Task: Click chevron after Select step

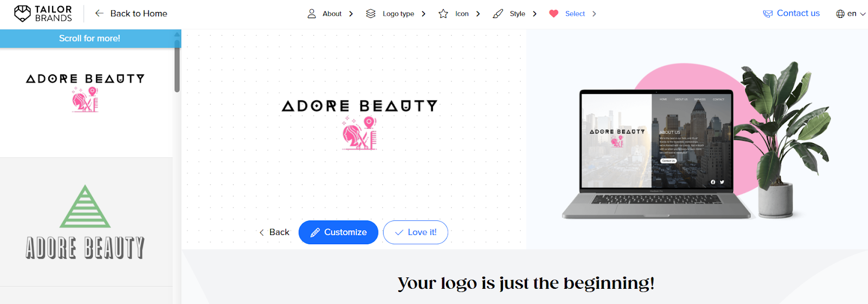Action: tap(594, 14)
